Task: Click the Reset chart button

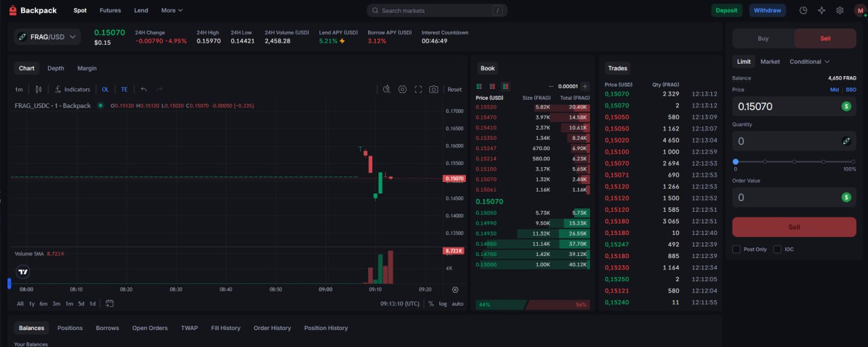Action: tap(454, 89)
